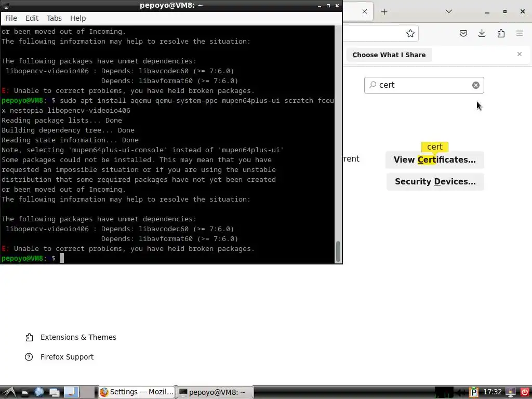
Task: Open Extensions & Themes link
Action: 78,337
